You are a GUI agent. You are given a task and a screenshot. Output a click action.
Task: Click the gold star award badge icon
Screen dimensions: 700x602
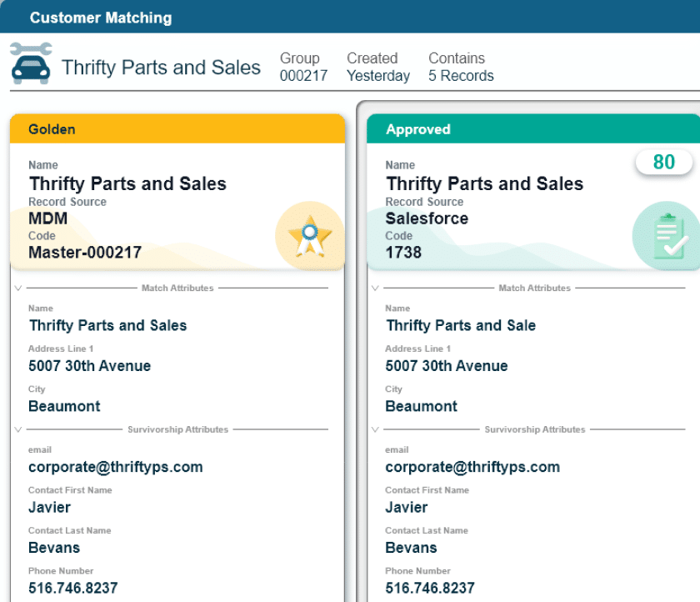tap(310, 235)
